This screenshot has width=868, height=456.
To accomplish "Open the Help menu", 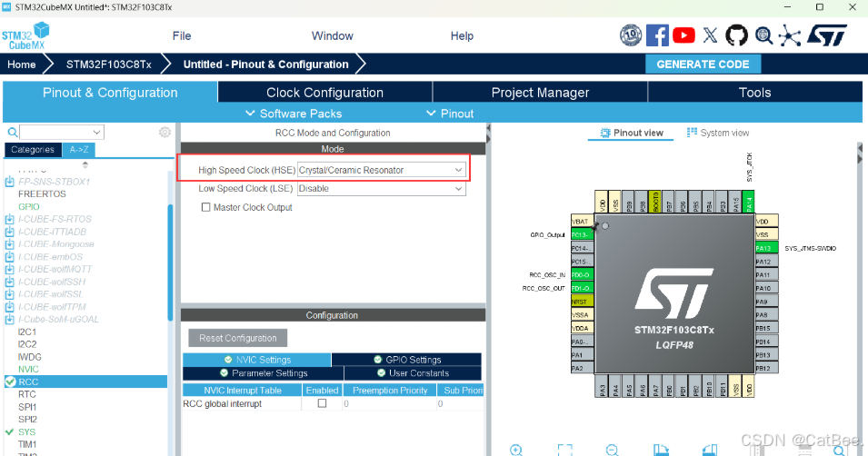I will (x=462, y=36).
